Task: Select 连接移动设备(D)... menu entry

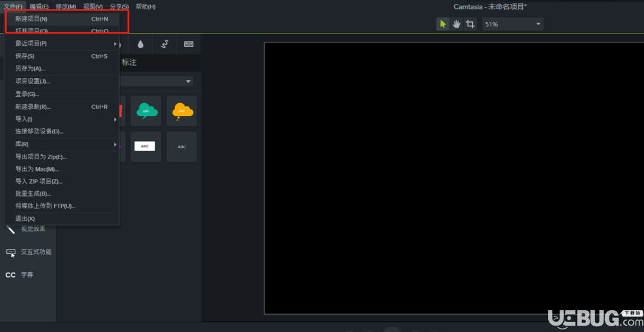Action: [62, 132]
